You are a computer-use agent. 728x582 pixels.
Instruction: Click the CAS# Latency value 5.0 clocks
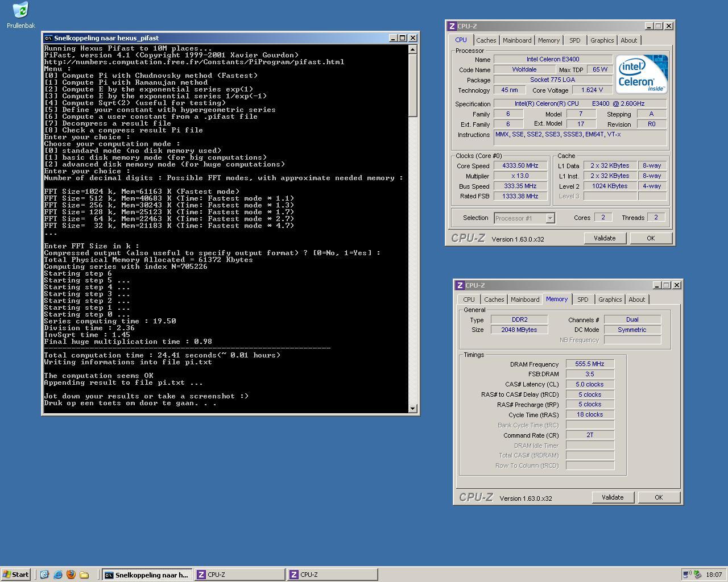coord(590,385)
